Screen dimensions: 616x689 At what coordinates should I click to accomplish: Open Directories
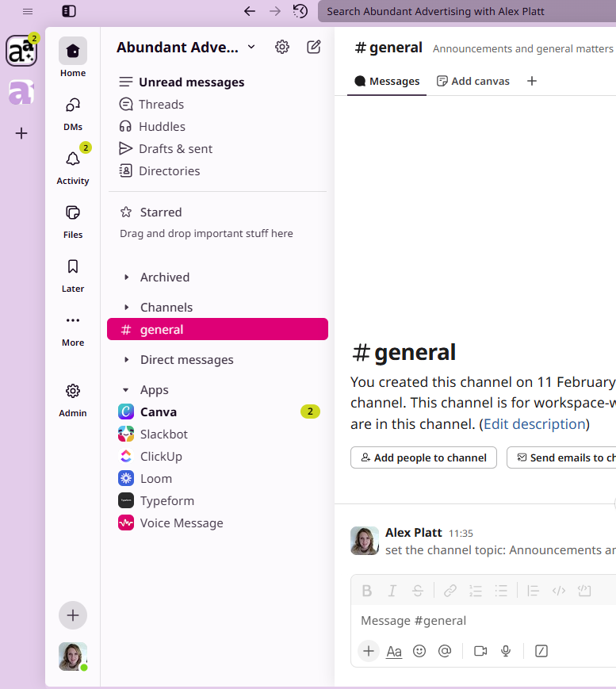(217, 171)
